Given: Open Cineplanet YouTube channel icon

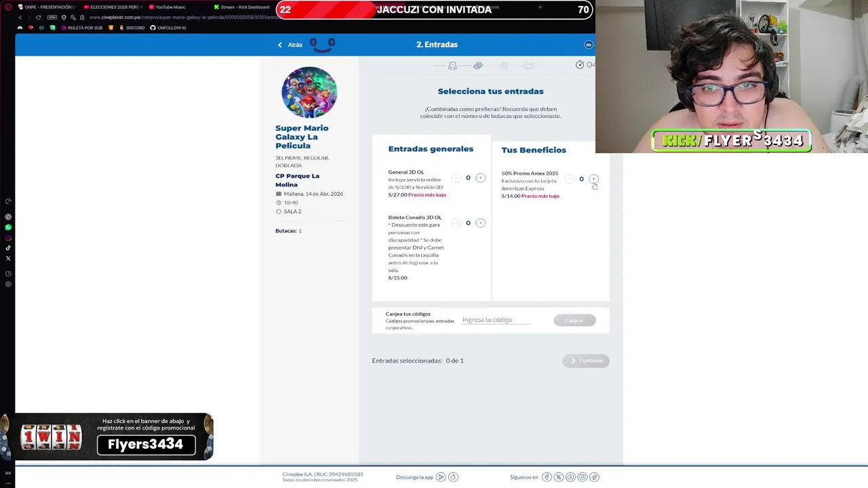Looking at the screenshot, I should [x=570, y=477].
